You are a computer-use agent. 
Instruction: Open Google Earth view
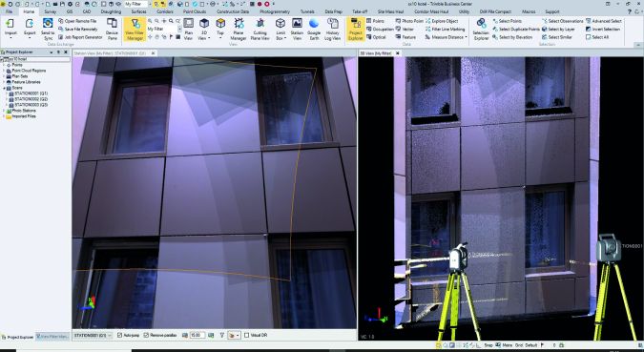314,29
